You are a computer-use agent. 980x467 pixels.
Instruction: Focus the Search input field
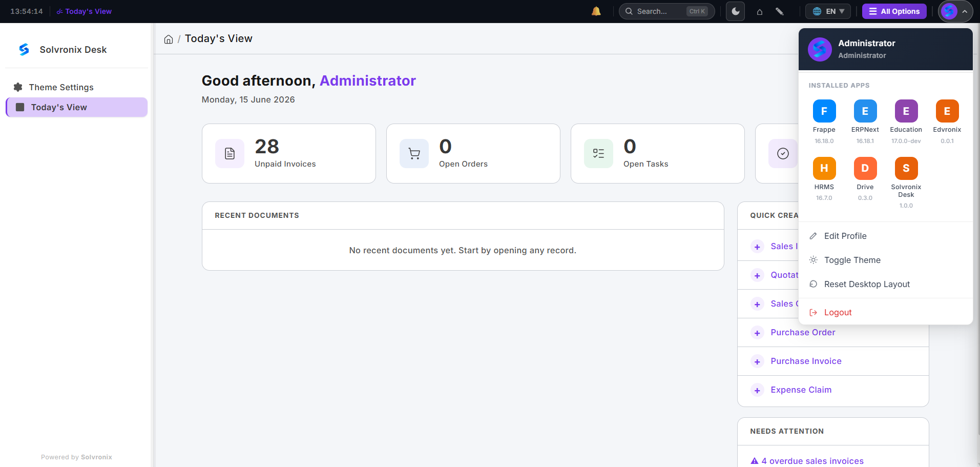[666, 11]
